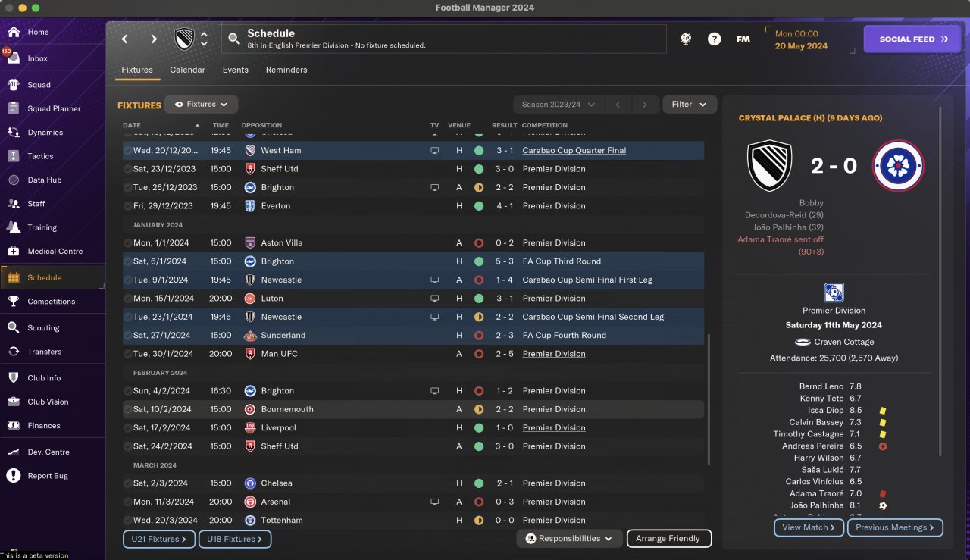Open the Filter dropdown
The width and height of the screenshot is (970, 560).
pos(690,105)
